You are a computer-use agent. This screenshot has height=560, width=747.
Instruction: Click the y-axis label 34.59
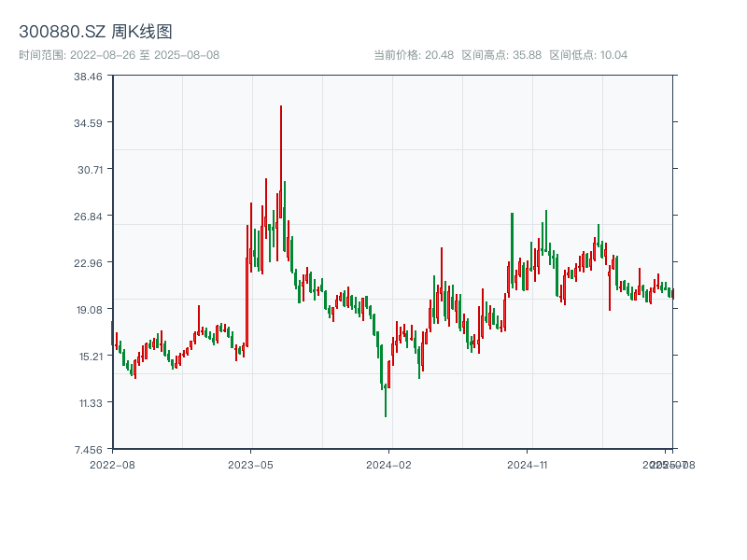click(x=88, y=123)
